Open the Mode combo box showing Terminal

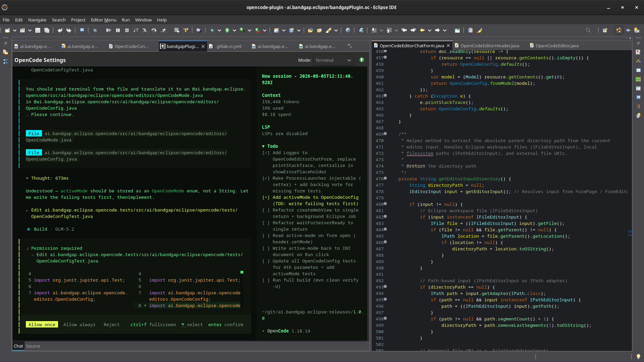(333, 60)
